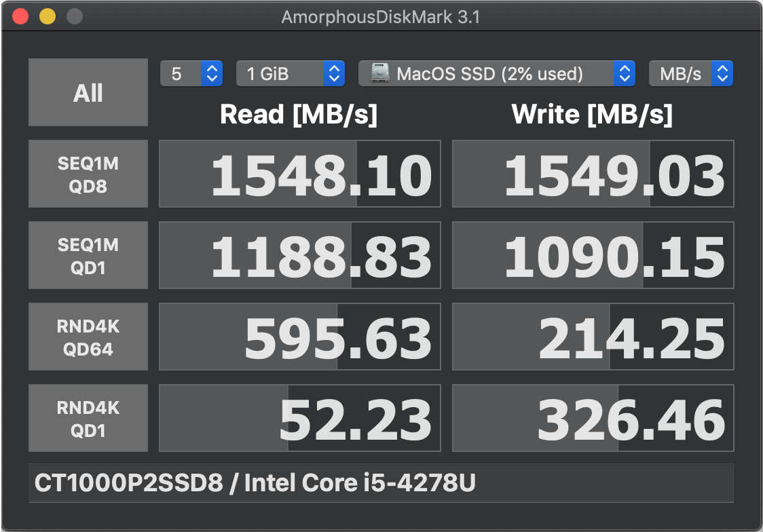Screen dimensions: 763x532
Task: Click the SEQ1M QD1 write result 1090.15
Action: (593, 255)
